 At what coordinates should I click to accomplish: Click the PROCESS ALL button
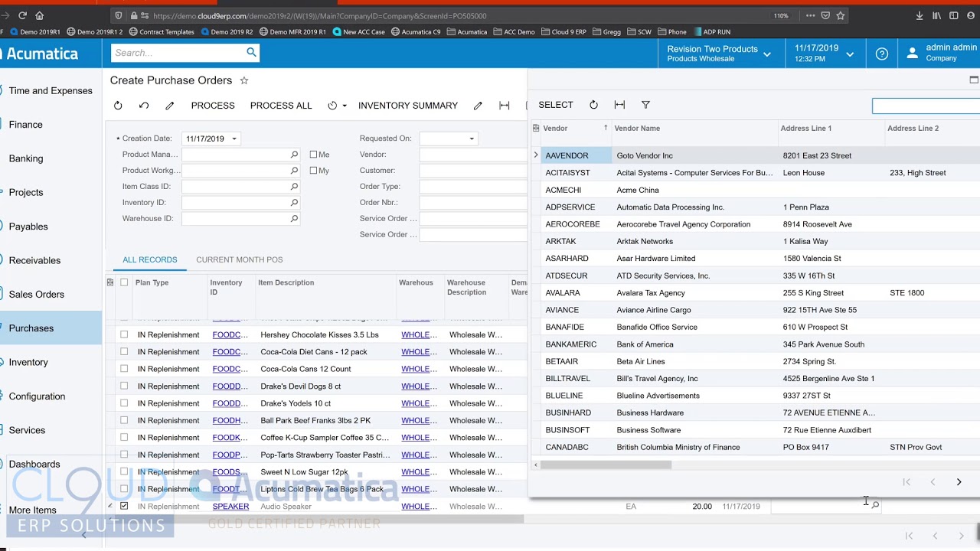(x=281, y=106)
